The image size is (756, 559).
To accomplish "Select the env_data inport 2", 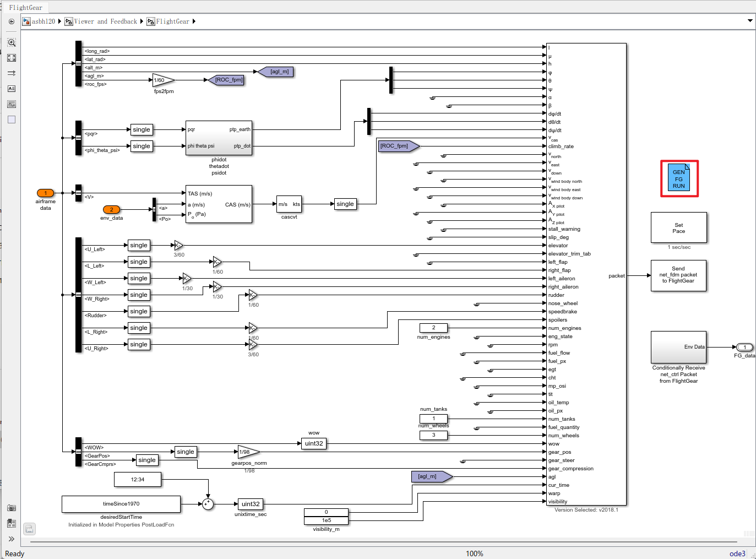I will (x=111, y=209).
